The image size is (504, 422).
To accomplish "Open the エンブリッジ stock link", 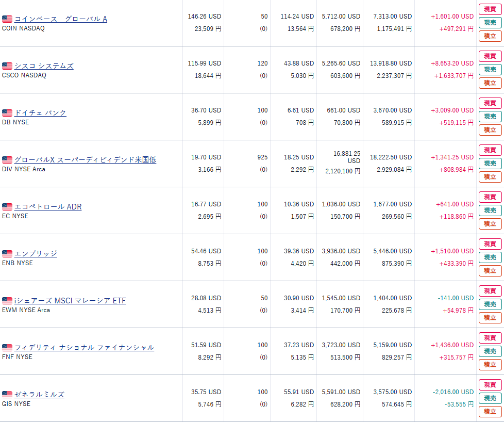I will (x=36, y=254).
